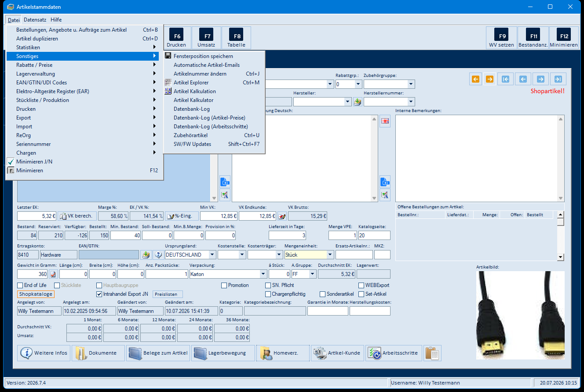Click into the Garantie in Monate field
Image resolution: width=584 pixels, height=392 pixels.
click(328, 311)
